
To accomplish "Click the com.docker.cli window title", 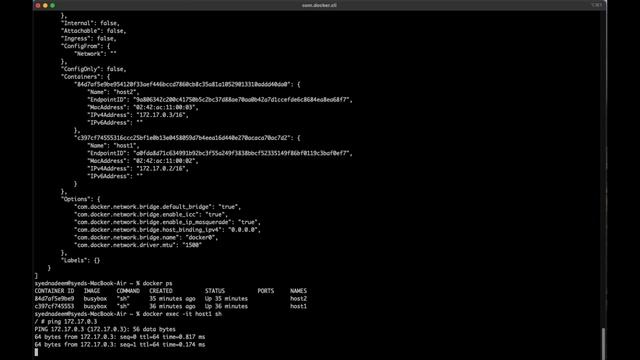I will [x=319, y=5].
